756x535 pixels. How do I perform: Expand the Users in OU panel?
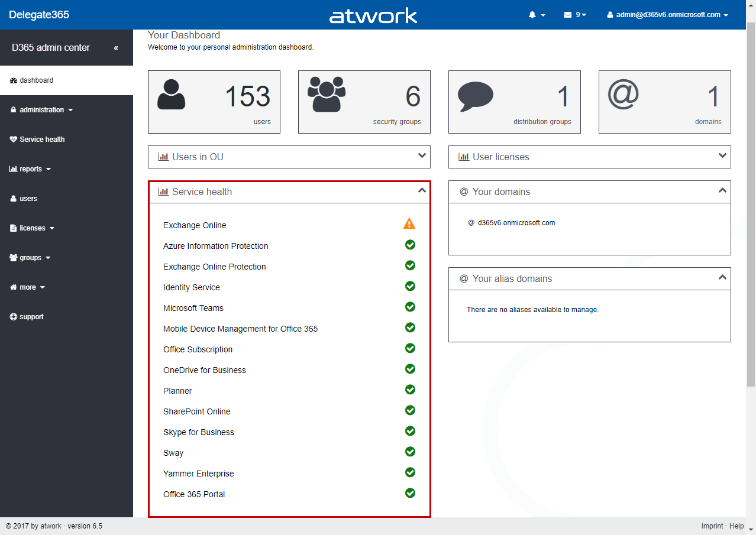click(x=422, y=156)
